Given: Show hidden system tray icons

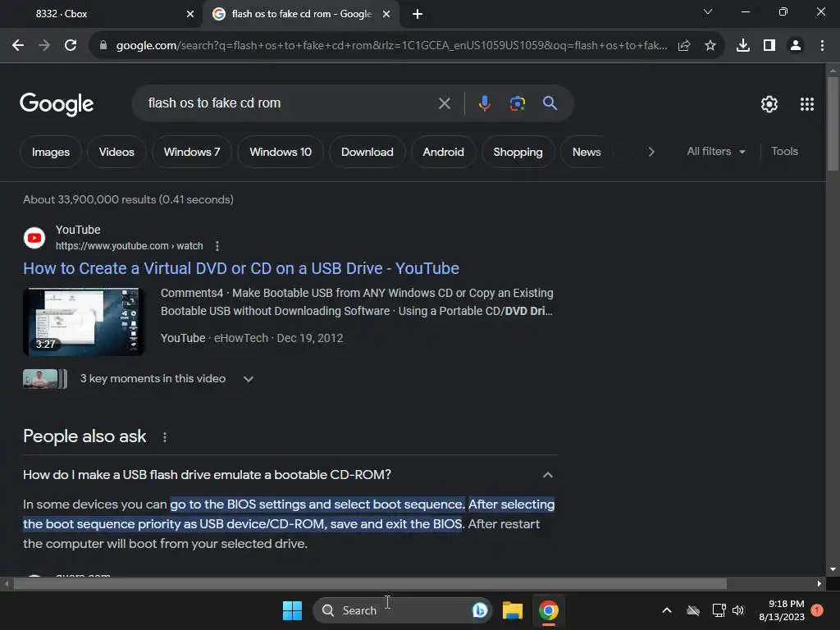Looking at the screenshot, I should (667, 610).
